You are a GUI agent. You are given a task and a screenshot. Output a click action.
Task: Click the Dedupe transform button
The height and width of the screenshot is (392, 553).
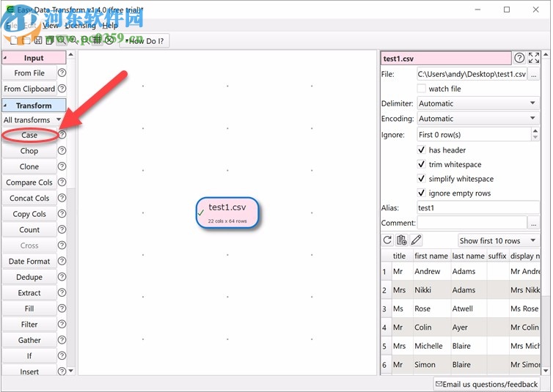click(x=29, y=277)
